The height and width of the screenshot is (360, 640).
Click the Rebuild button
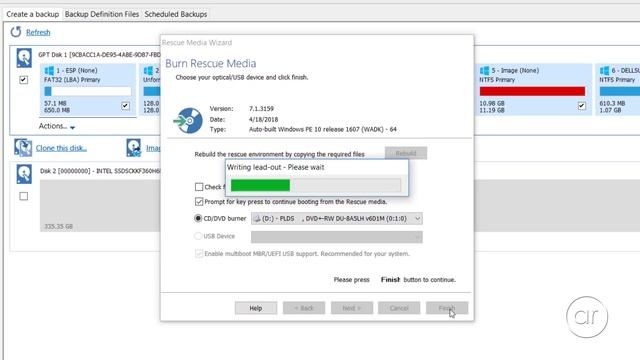406,153
